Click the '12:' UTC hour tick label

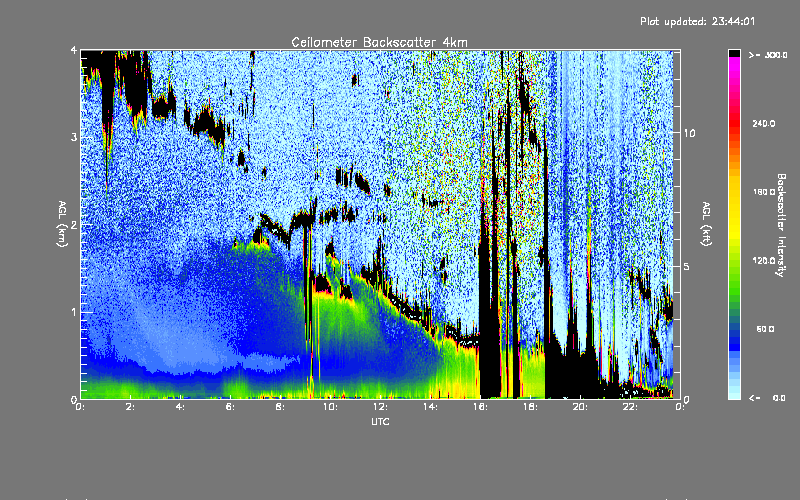[x=381, y=407]
